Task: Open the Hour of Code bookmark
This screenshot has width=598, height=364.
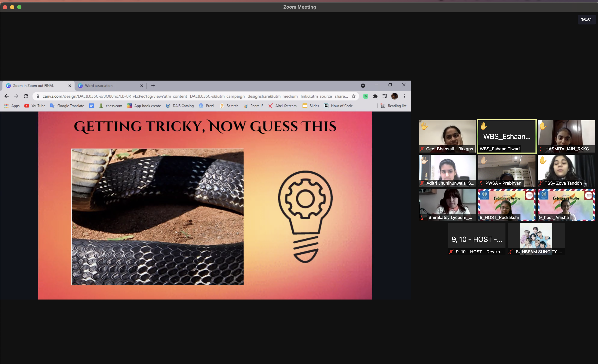Action: pyautogui.click(x=338, y=106)
